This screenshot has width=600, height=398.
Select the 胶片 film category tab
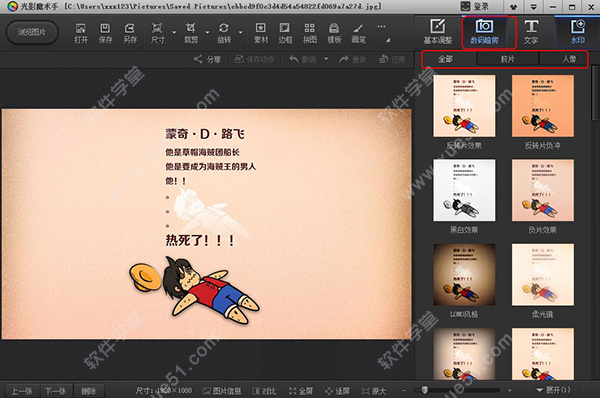pyautogui.click(x=508, y=59)
